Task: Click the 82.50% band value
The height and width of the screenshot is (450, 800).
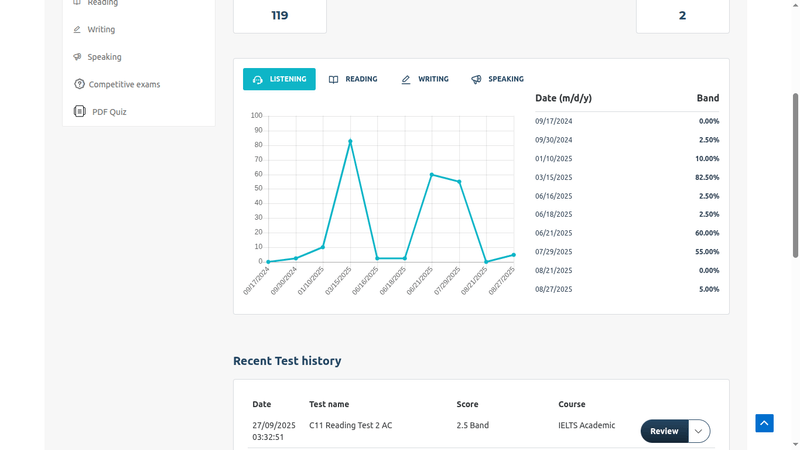Action: pos(707,178)
